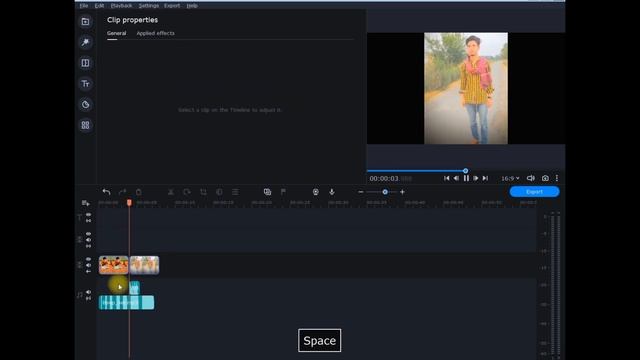This screenshot has height=360, width=640.
Task: Zoom in the timeline with plus
Action: [402, 192]
